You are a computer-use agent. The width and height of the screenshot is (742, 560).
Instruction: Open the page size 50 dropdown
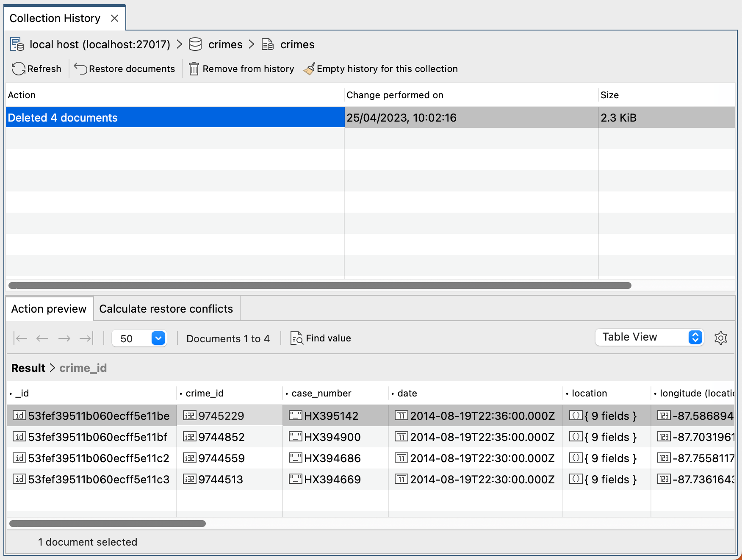tap(158, 338)
